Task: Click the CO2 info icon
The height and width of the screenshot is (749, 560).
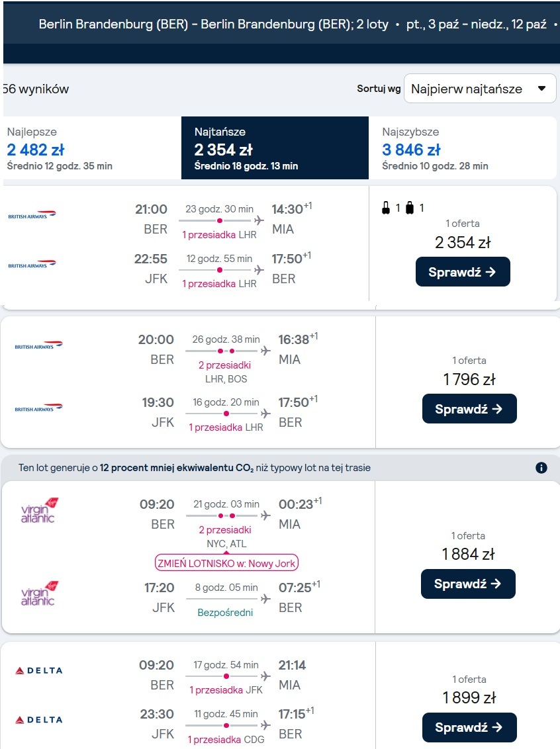Action: coord(541,468)
